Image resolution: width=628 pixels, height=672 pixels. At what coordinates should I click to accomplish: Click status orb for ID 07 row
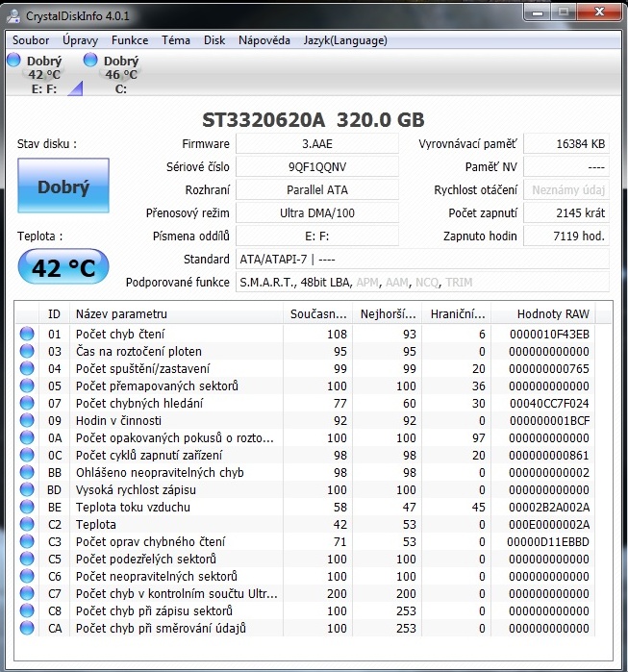(27, 403)
